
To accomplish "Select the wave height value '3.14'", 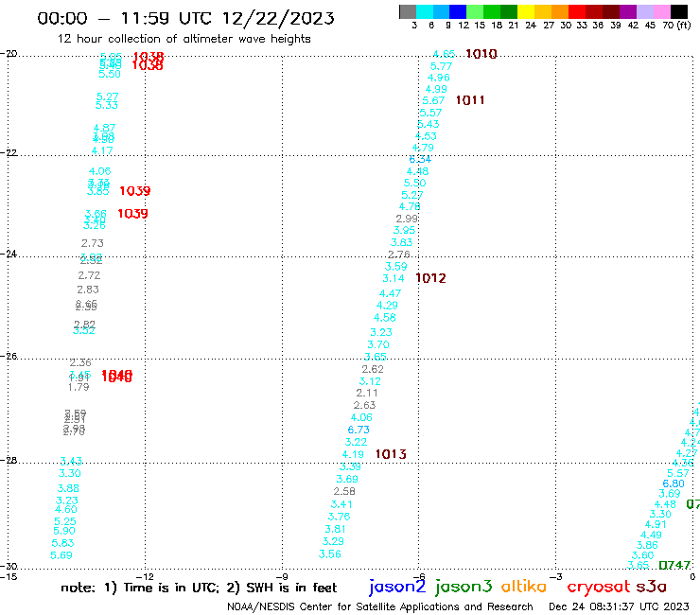I will [x=394, y=278].
